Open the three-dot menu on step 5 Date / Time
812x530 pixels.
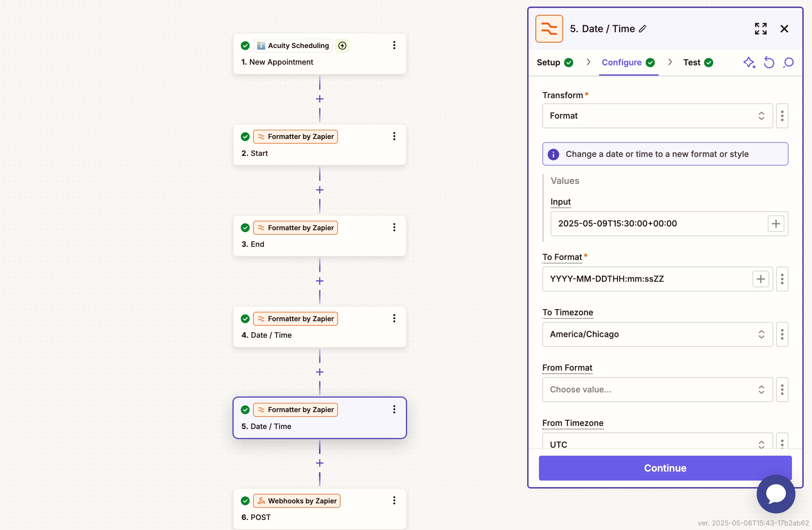tap(394, 409)
